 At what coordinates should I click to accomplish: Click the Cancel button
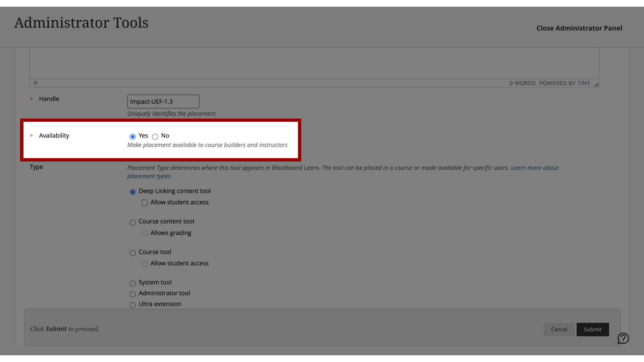click(x=559, y=329)
